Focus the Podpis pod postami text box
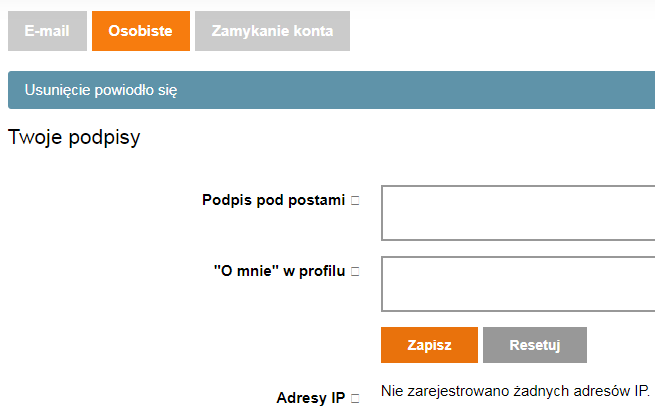This screenshot has width=655, height=409. click(517, 212)
